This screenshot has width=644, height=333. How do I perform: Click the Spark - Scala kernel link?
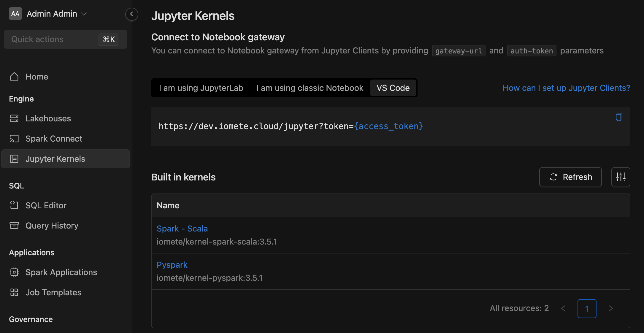click(x=182, y=229)
